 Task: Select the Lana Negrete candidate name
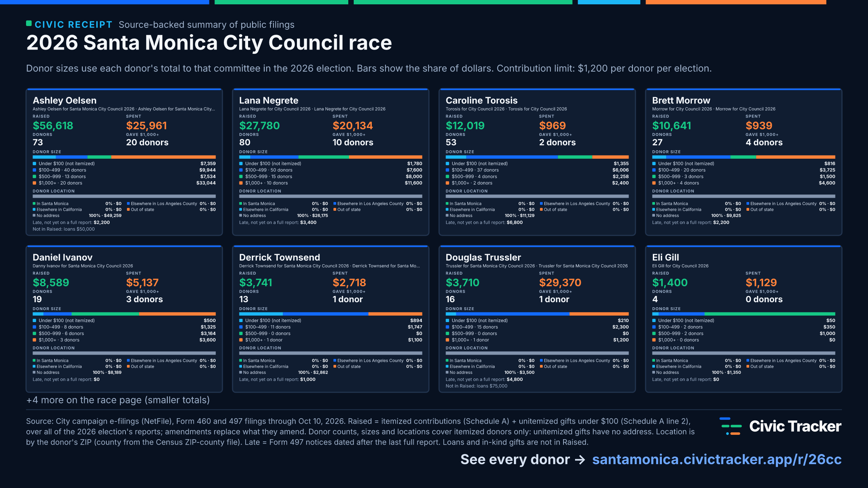click(x=269, y=100)
